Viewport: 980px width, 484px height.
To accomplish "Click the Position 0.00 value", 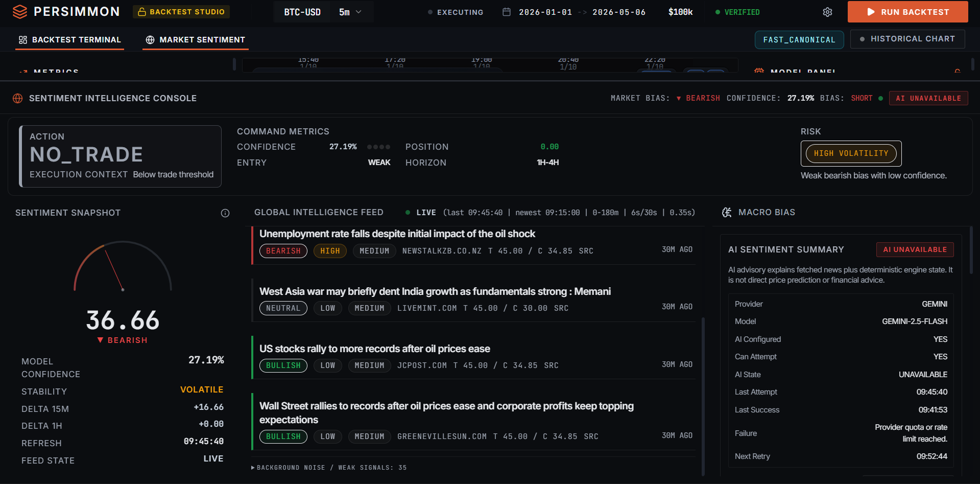I will 549,147.
